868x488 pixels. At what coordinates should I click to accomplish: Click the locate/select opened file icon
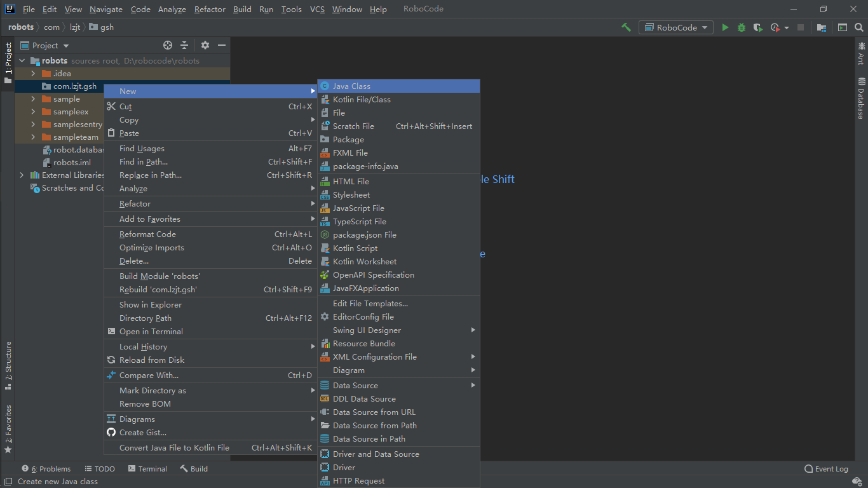(168, 45)
